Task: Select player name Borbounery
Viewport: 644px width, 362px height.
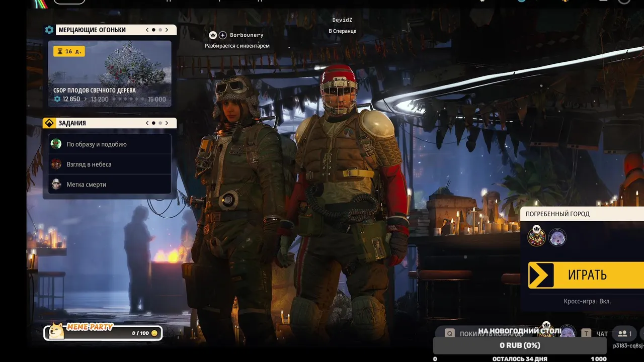Action: tap(247, 35)
